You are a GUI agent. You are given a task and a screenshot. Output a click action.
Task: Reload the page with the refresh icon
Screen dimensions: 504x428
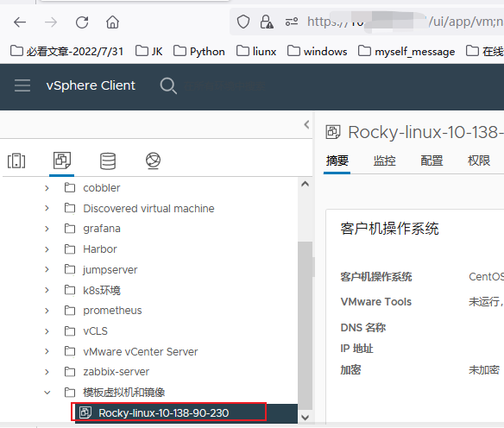pos(82,22)
